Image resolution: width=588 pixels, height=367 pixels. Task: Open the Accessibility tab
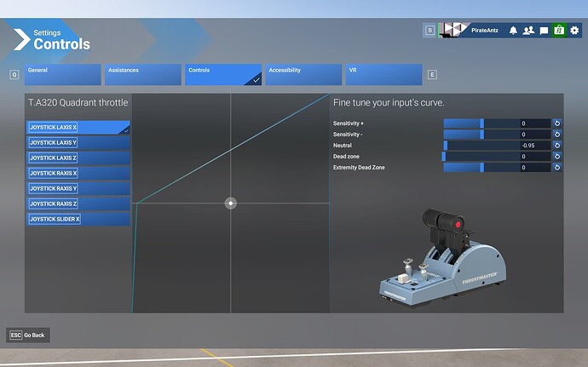click(303, 75)
